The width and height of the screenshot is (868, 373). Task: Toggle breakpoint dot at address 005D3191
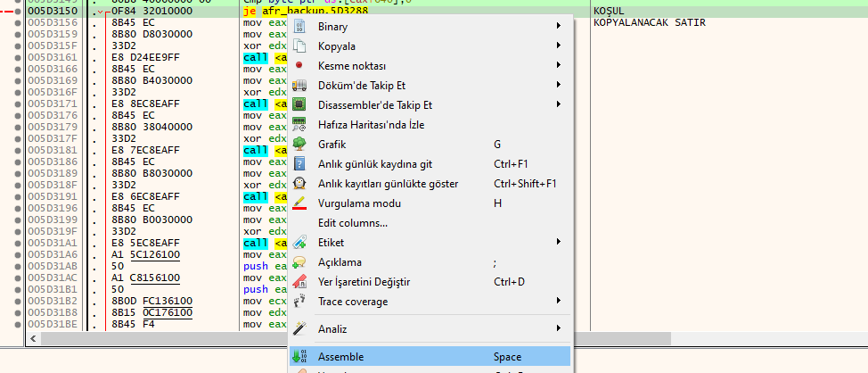(18, 196)
